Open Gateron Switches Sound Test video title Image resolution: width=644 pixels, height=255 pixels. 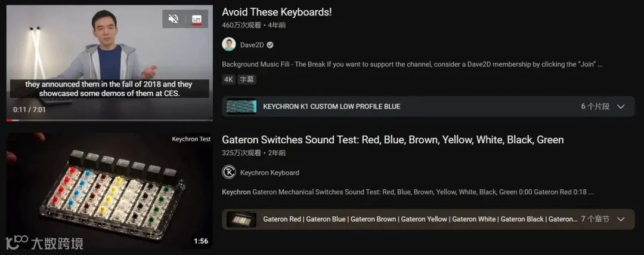point(392,140)
